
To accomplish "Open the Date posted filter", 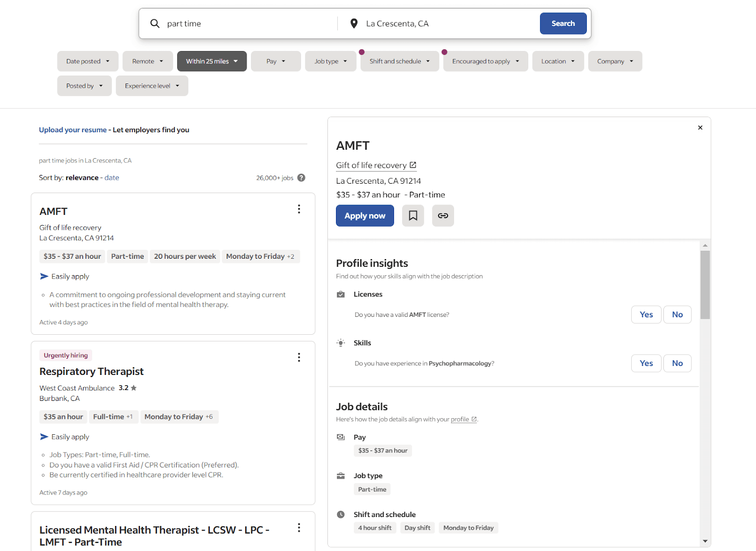I will [x=87, y=61].
